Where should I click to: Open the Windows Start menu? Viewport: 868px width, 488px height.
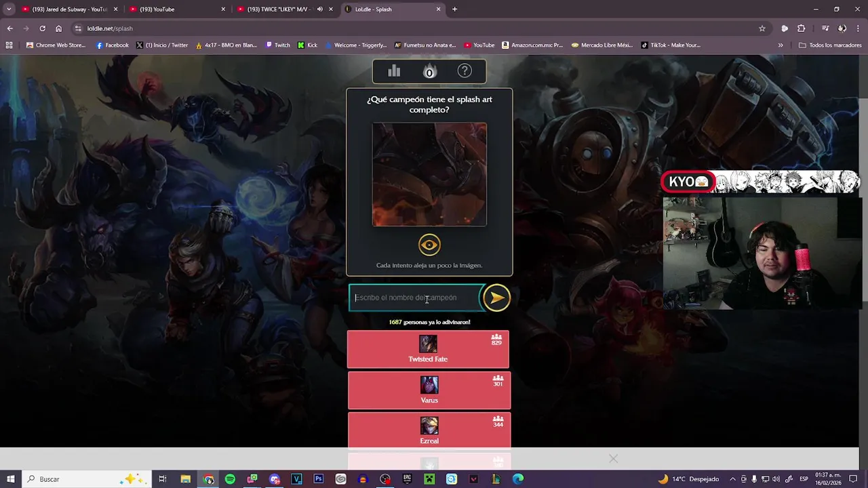10,479
